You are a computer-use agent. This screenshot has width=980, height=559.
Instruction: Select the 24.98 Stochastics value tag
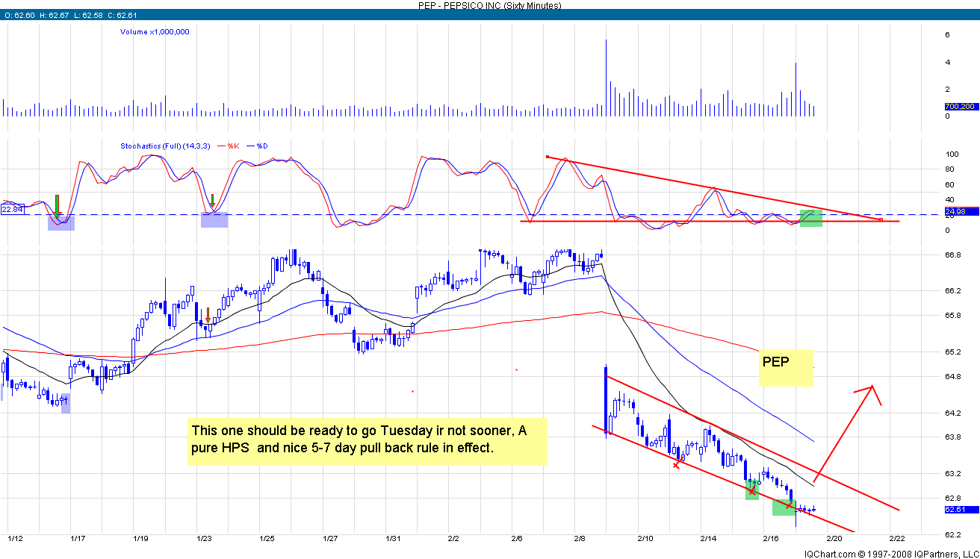point(957,212)
